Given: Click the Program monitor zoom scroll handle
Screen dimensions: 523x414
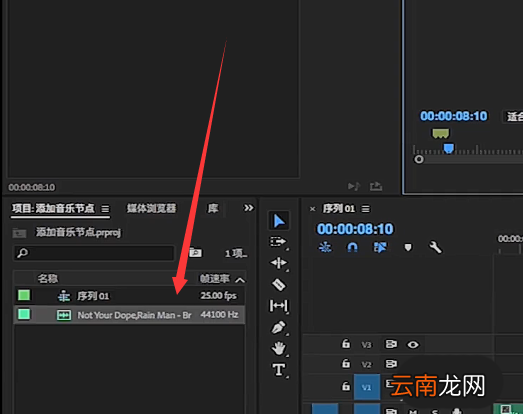Looking at the screenshot, I should (419, 159).
